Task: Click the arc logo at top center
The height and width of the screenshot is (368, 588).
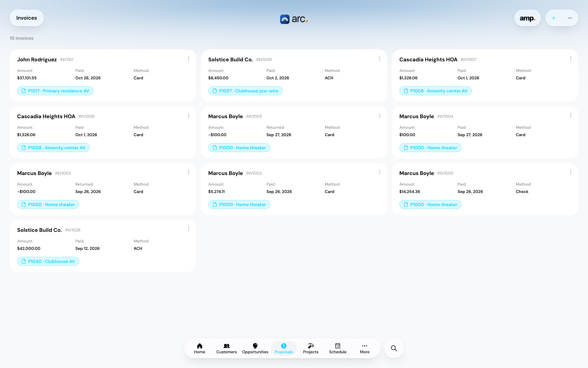Action: 294,19
